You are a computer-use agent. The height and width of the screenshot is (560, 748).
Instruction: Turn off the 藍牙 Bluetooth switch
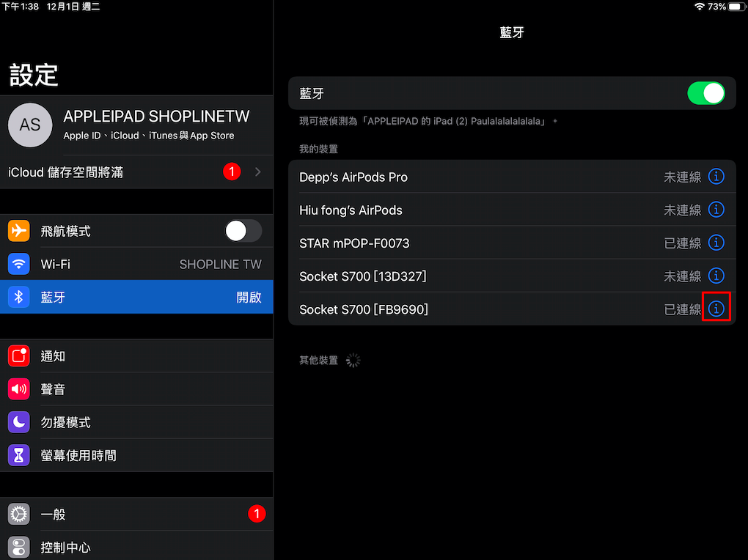coord(706,93)
